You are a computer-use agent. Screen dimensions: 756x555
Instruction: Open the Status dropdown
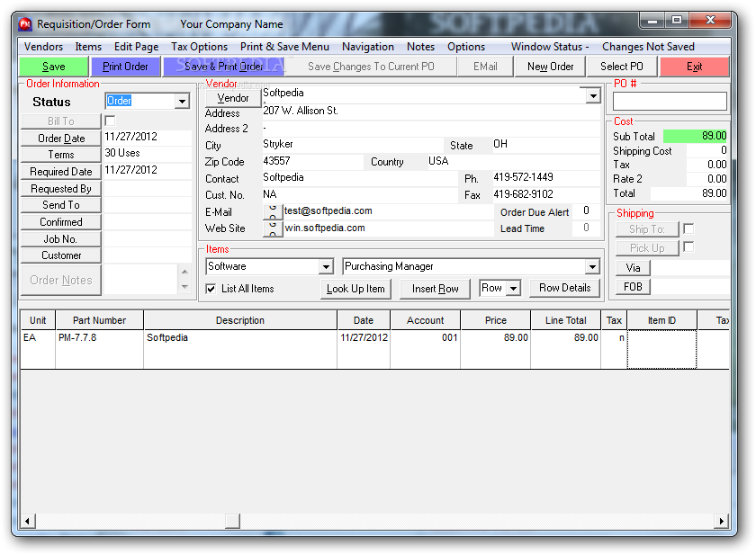pos(182,101)
